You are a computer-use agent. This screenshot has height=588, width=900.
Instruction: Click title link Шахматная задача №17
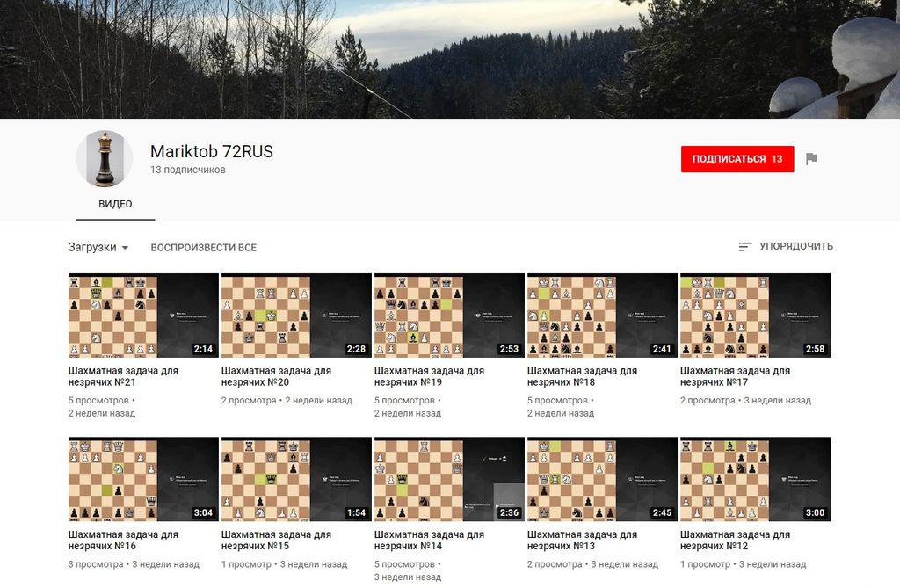coord(737,376)
